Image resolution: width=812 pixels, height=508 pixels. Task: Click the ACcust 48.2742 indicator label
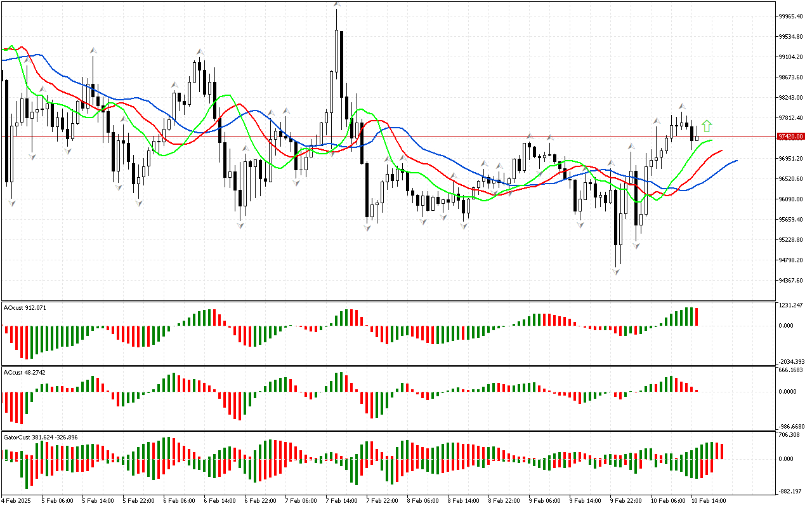coord(25,372)
